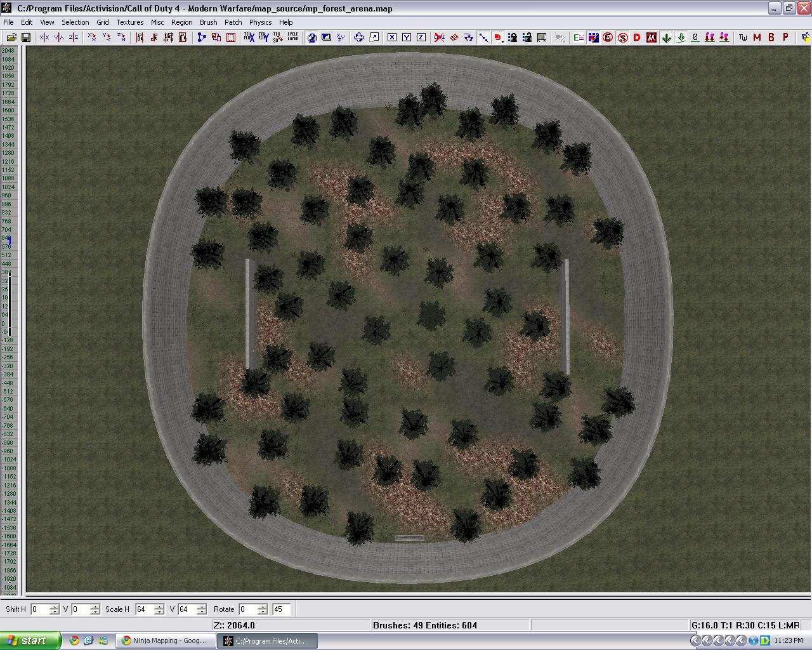Viewport: 812px width, 650px height.
Task: Click the Z-axis flip icon
Action: coord(74,37)
